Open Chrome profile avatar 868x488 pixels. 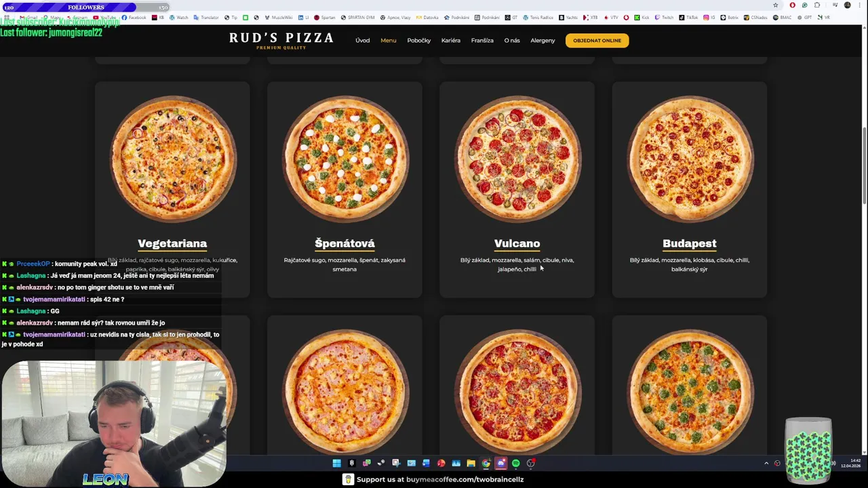(x=847, y=5)
